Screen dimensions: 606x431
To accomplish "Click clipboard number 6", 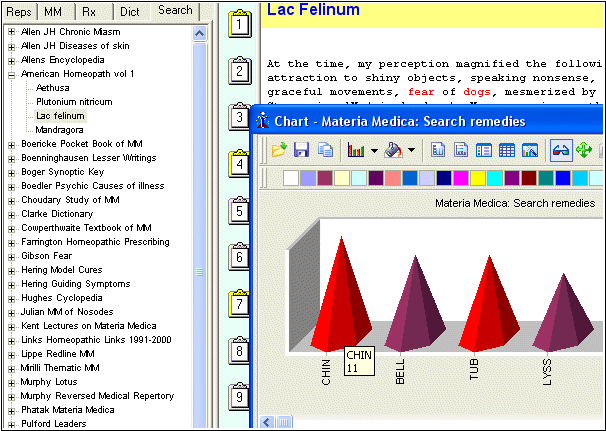I will (x=240, y=257).
